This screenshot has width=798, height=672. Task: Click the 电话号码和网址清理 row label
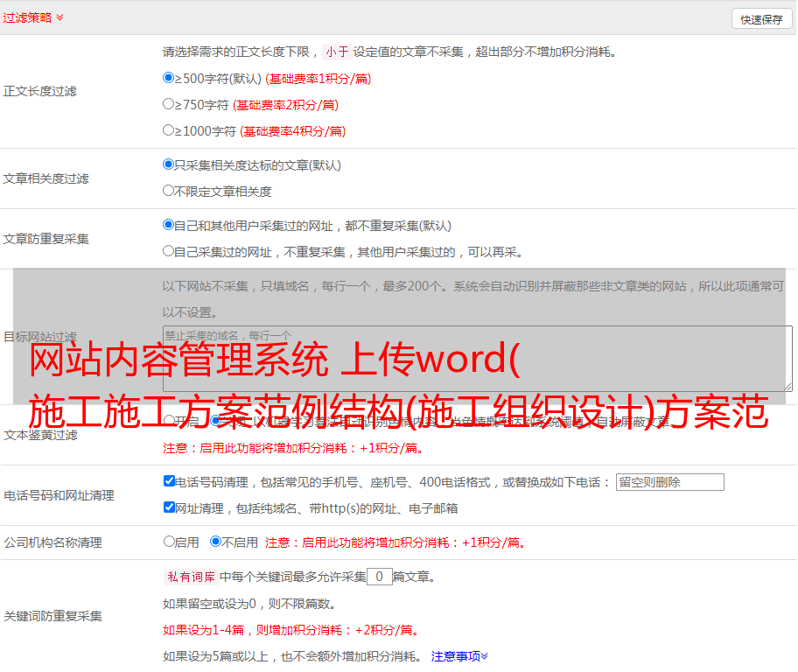click(x=59, y=495)
